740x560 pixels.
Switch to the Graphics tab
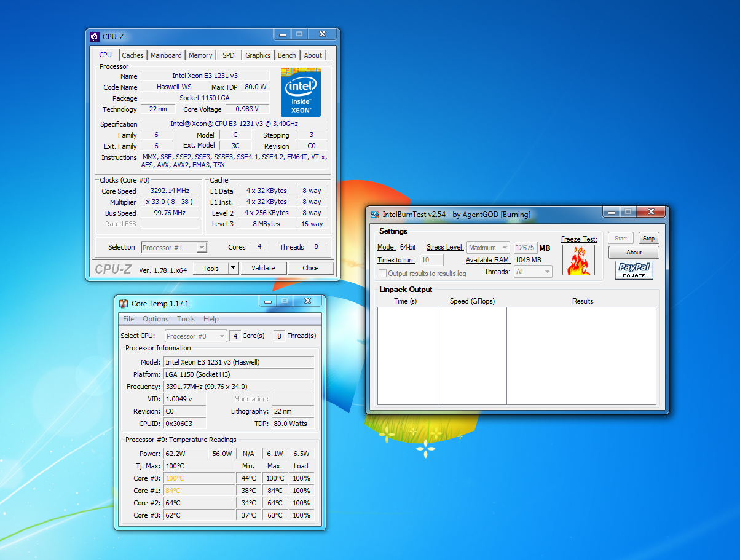point(258,55)
